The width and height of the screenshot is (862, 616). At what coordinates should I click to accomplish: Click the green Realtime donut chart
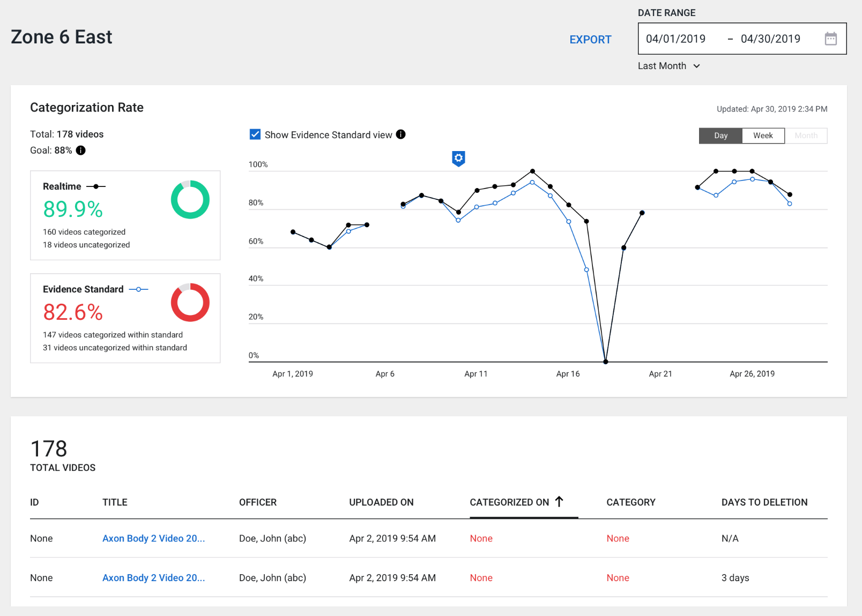[190, 200]
